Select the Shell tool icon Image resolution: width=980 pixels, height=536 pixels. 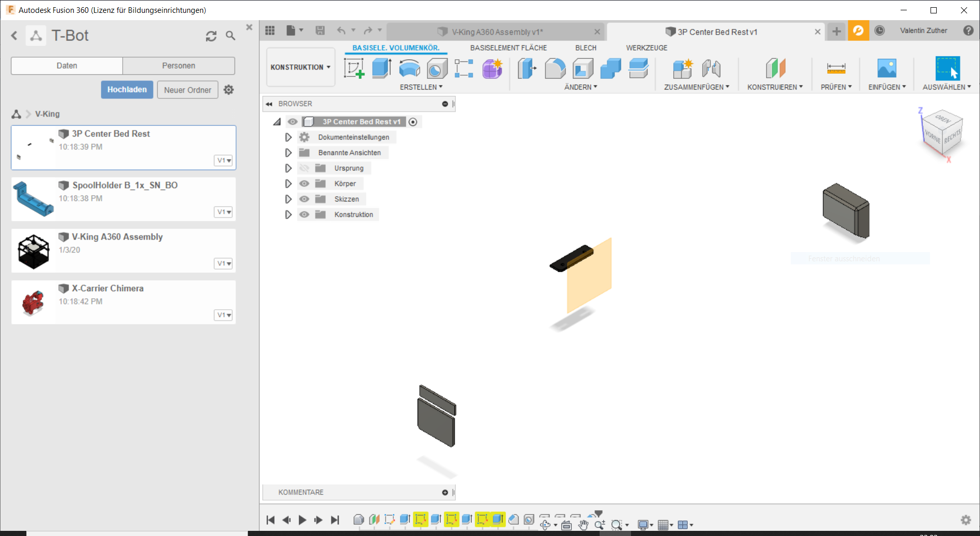point(583,69)
